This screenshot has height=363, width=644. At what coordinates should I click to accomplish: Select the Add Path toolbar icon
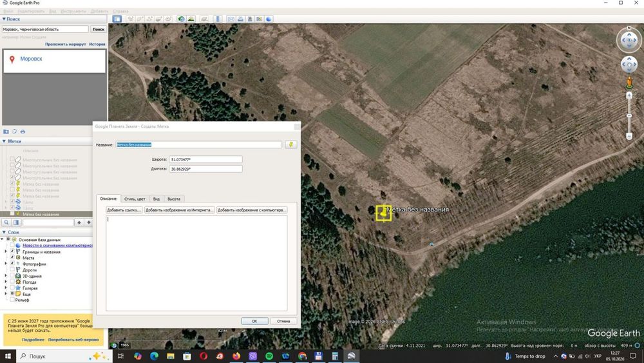tap(149, 19)
